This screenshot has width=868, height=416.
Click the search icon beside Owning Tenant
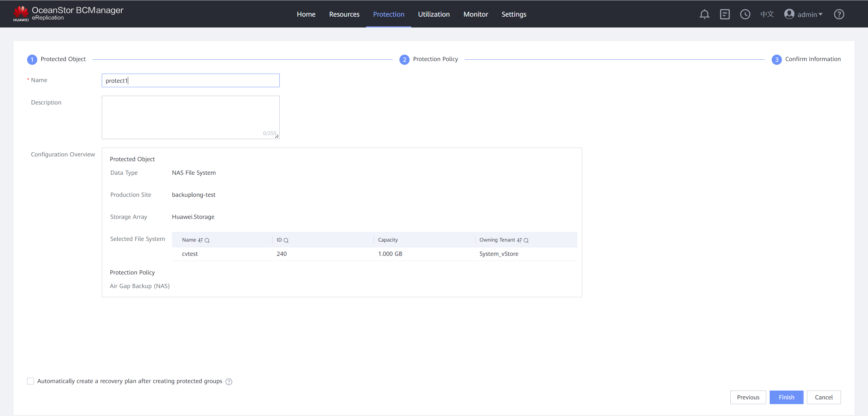526,240
